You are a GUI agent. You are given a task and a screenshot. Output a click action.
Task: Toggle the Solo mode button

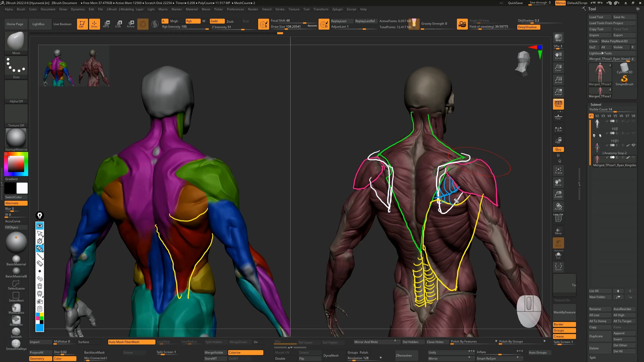(558, 255)
